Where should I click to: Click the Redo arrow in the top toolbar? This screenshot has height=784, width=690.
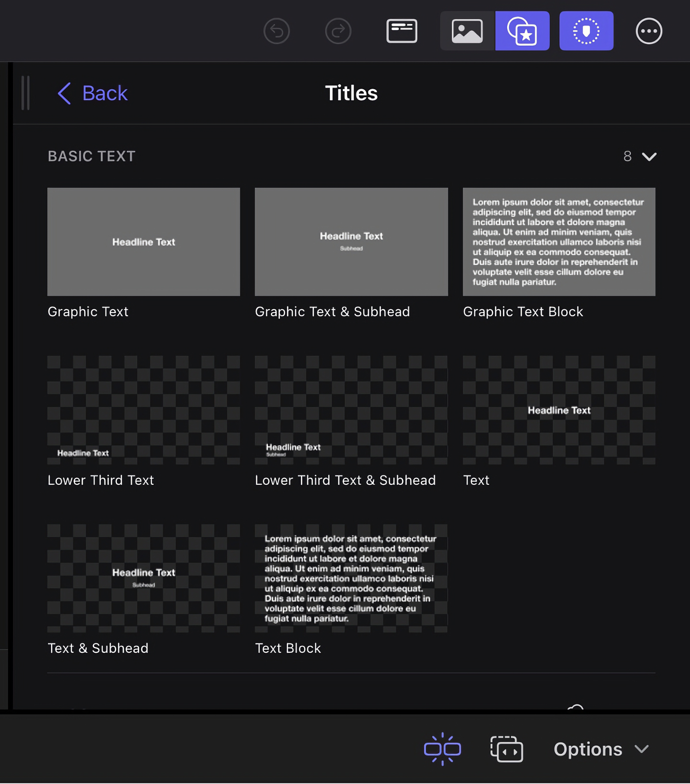338,31
